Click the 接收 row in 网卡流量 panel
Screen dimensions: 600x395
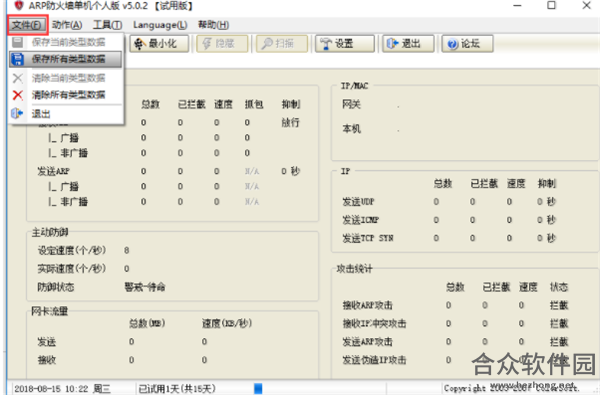pos(47,360)
